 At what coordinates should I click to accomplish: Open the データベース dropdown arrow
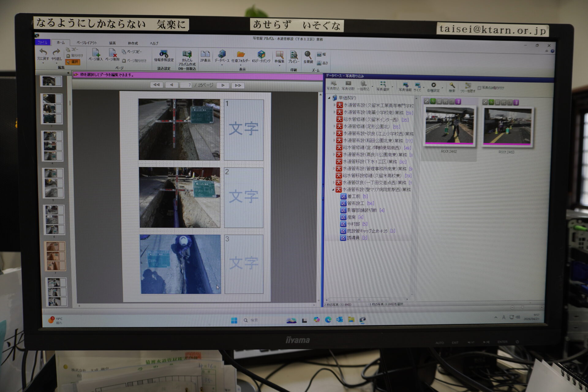(222, 65)
